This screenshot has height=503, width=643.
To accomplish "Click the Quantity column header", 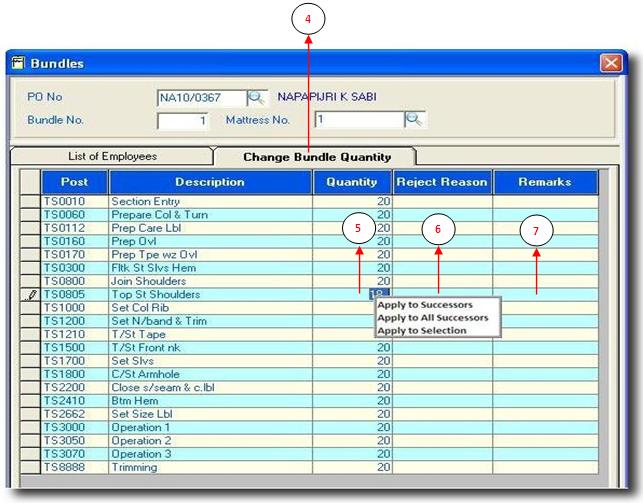I will pos(352,182).
